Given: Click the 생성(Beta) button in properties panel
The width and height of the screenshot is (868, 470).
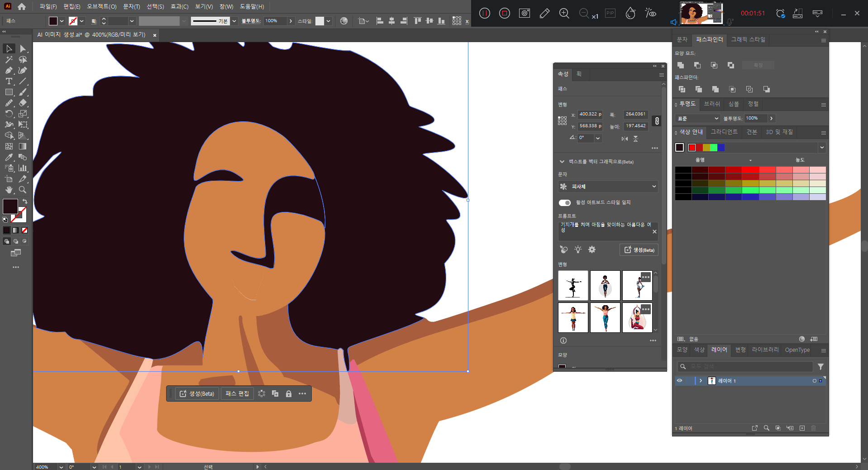Looking at the screenshot, I should coord(639,250).
